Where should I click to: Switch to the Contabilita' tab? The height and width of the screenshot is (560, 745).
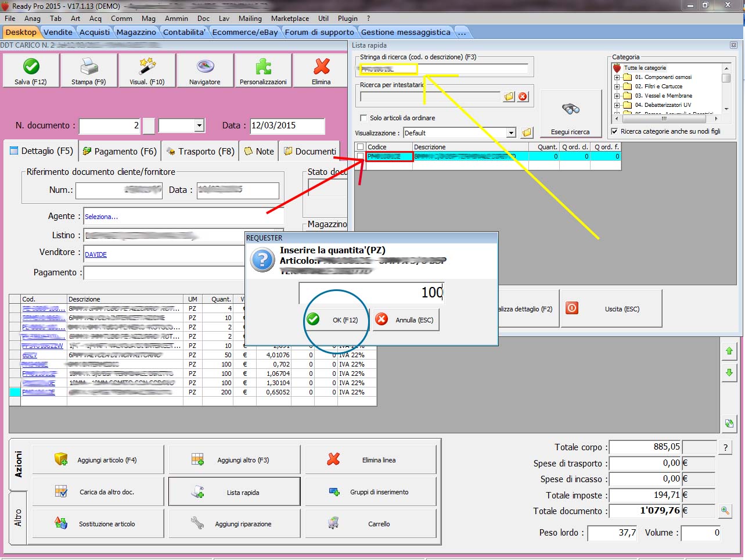[x=184, y=32]
